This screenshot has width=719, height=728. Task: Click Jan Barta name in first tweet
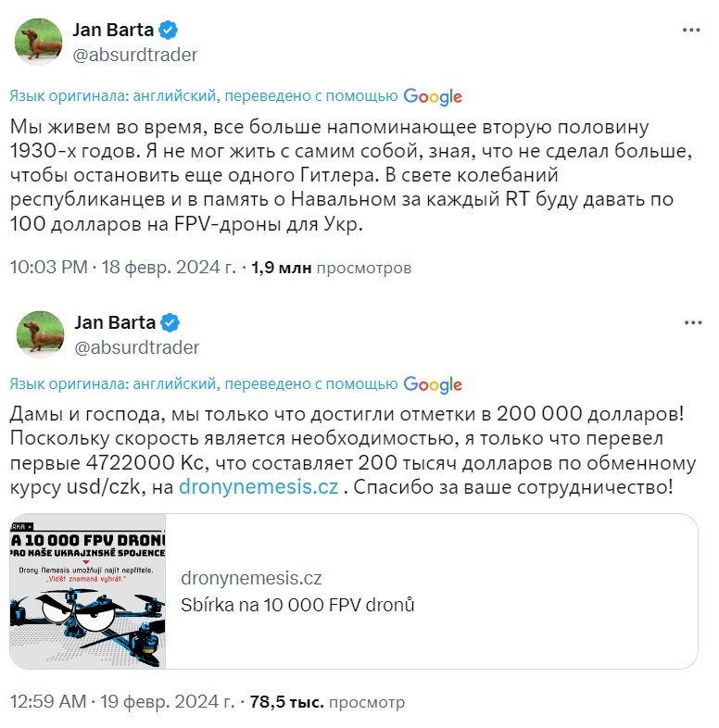(113, 31)
